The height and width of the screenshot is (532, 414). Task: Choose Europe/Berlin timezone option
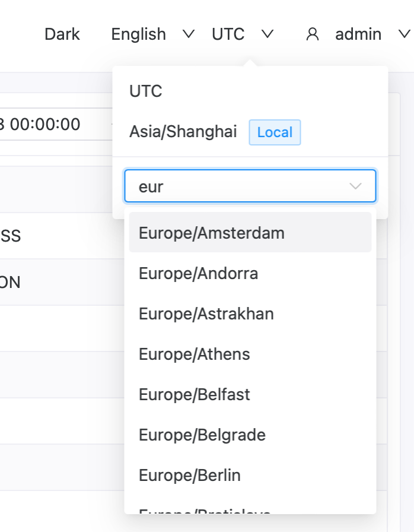tap(190, 476)
